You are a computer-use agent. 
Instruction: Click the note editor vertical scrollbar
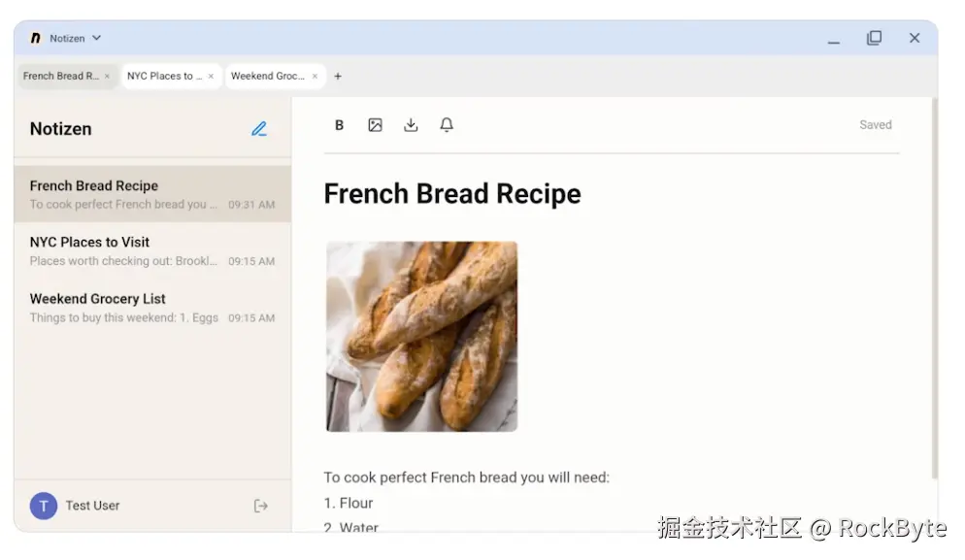click(x=934, y=289)
